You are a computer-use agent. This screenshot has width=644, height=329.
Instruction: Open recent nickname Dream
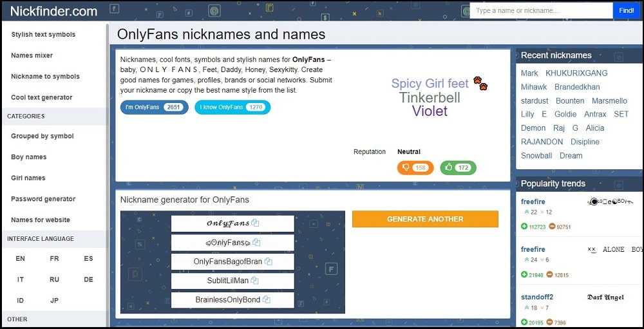pos(571,156)
